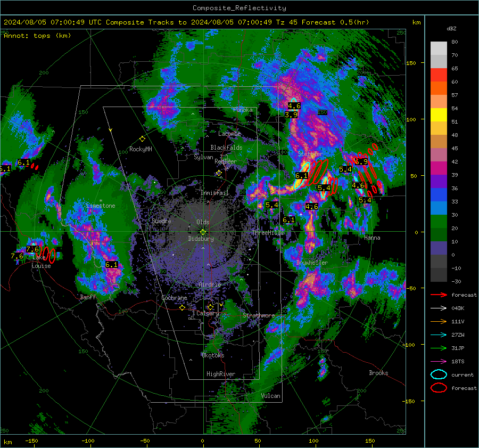479x448 pixels.
Task: Click the Didsbury city label
Action: [201, 239]
